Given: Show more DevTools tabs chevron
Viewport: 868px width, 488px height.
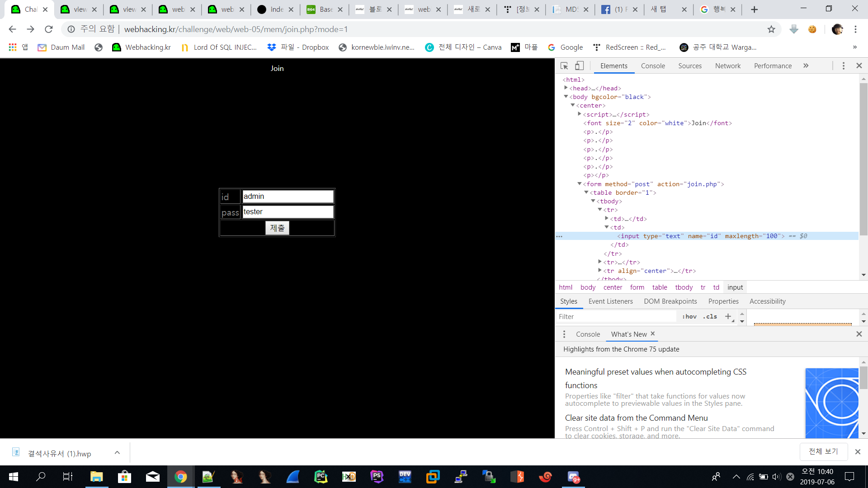Looking at the screenshot, I should [806, 66].
